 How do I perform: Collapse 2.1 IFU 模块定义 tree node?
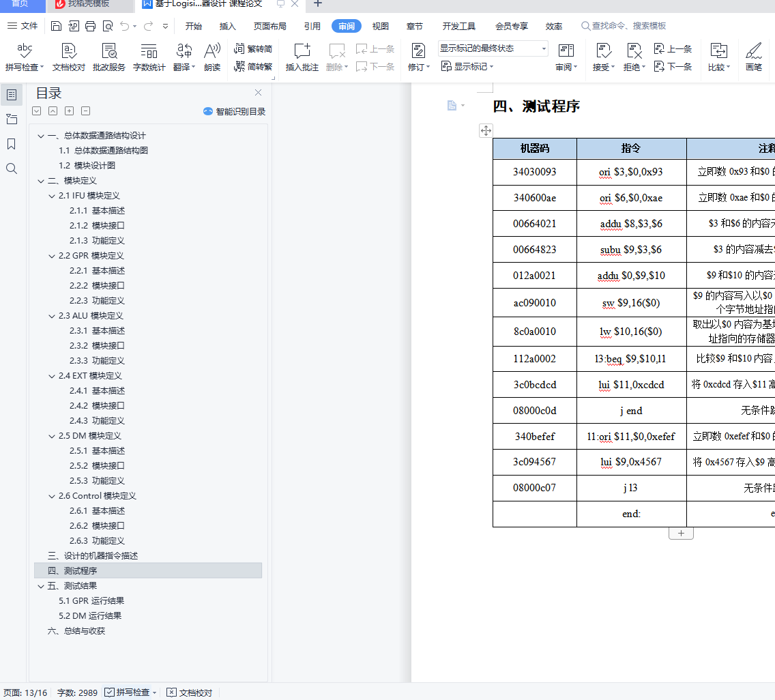pos(52,196)
